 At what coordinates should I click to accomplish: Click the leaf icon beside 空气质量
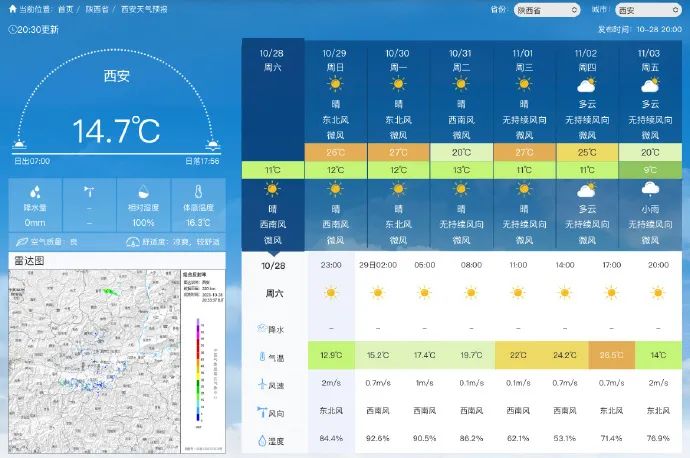21,241
